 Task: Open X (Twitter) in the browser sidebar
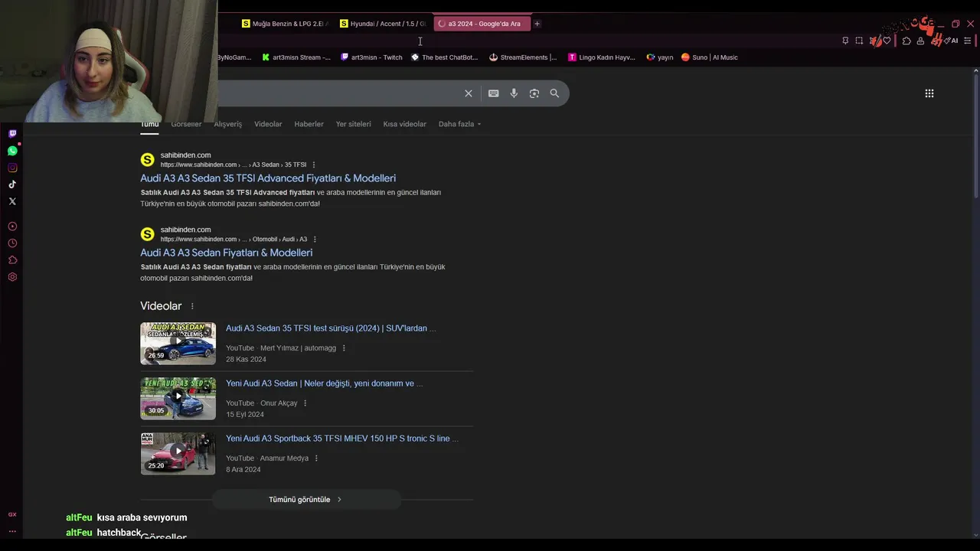(x=12, y=201)
